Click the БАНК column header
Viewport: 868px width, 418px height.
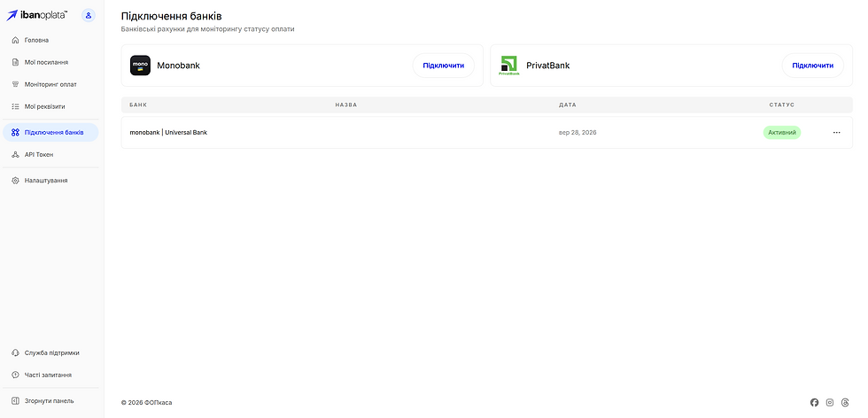click(138, 104)
